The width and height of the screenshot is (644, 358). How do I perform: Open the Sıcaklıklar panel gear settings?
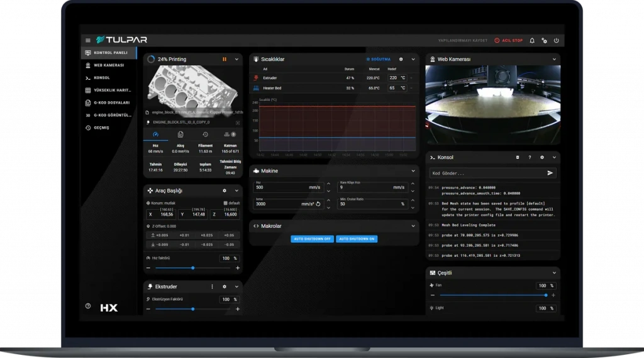401,59
